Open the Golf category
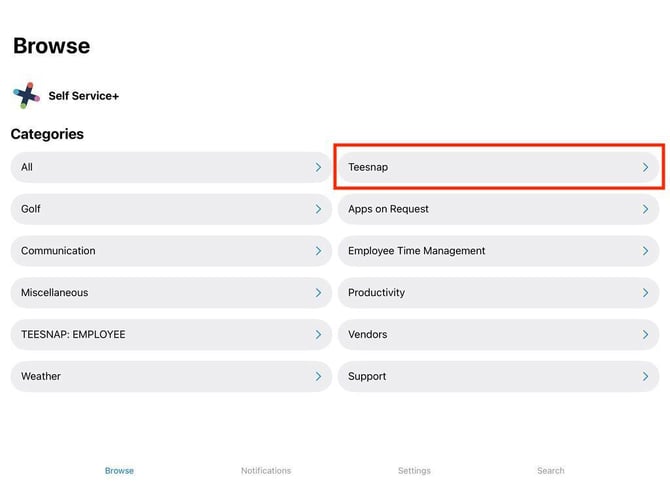670x486 pixels. point(171,209)
